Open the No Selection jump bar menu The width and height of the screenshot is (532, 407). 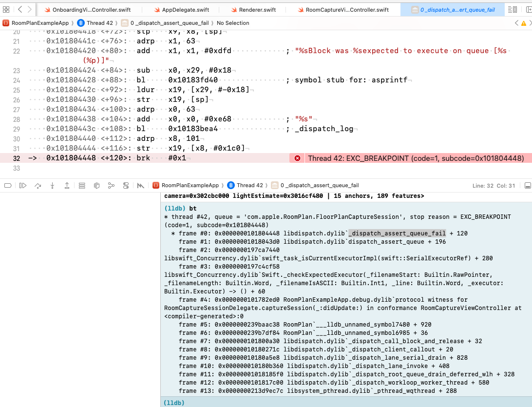pos(233,23)
